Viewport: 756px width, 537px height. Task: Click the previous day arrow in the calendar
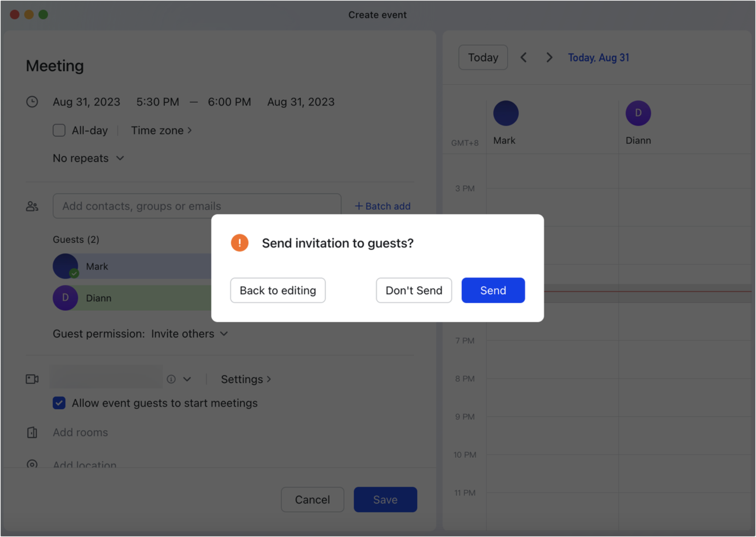coord(524,57)
